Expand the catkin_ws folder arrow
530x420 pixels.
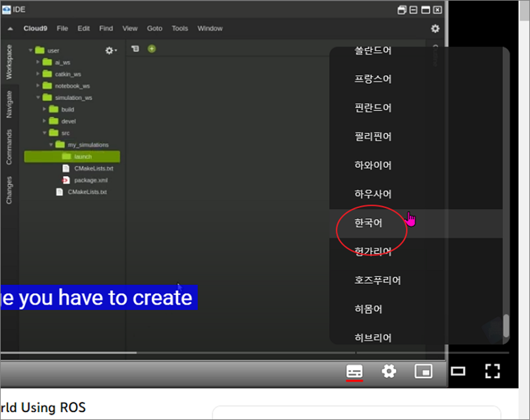[x=38, y=74]
